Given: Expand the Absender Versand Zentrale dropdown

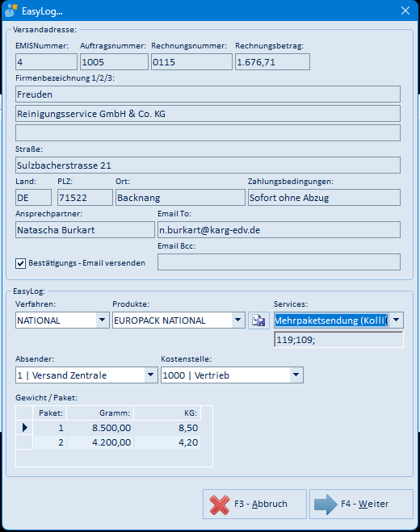Looking at the screenshot, I should [150, 375].
